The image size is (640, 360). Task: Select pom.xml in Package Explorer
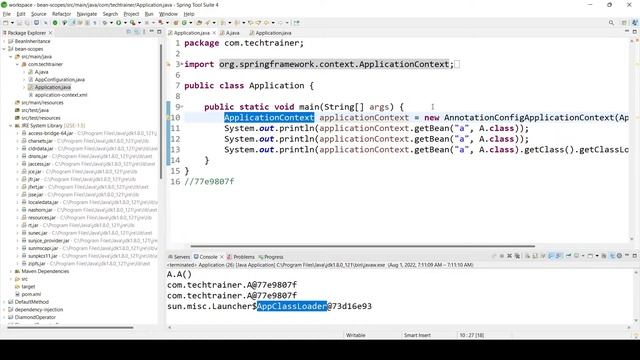coord(31,294)
